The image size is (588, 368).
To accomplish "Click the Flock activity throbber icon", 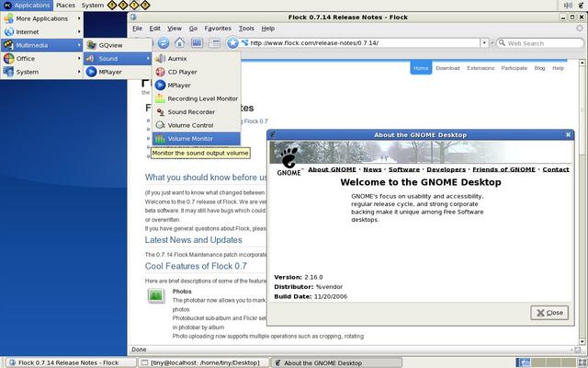I will point(580,29).
